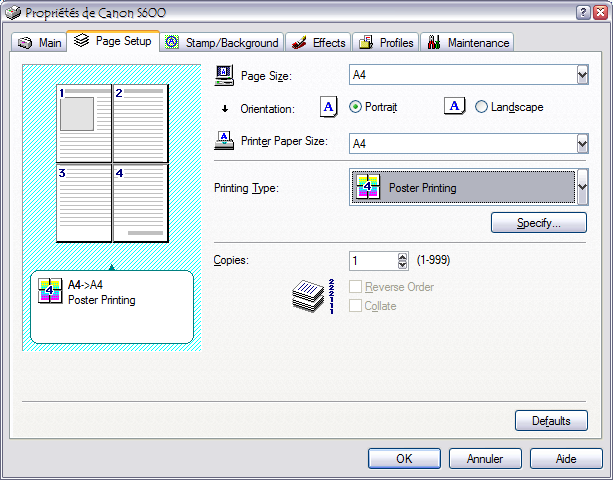
Task: Click the Poster Printing icon in the Printing Type list
Action: 367,187
